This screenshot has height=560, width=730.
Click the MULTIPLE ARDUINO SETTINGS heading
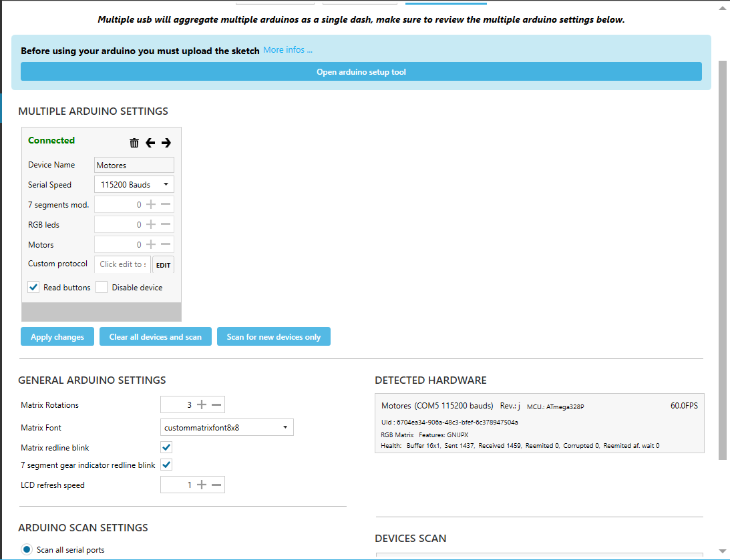pyautogui.click(x=93, y=111)
